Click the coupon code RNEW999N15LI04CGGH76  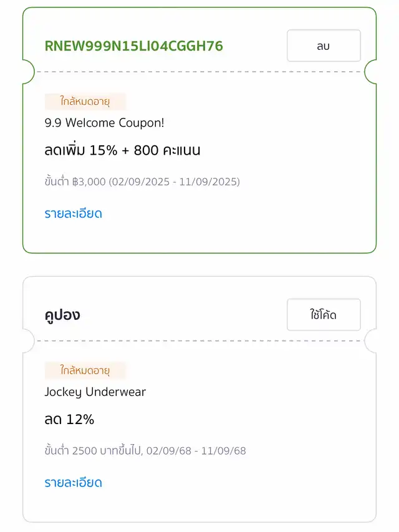tap(133, 46)
